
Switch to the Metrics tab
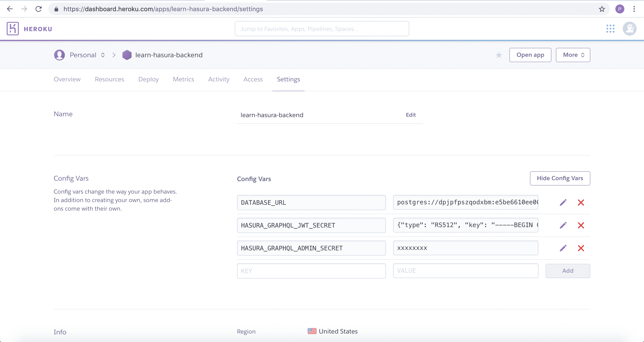[183, 79]
